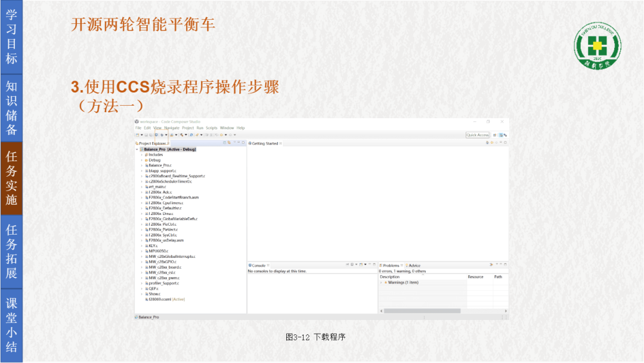
Task: Go to the 任务拓展 sidebar section
Action: (11, 251)
